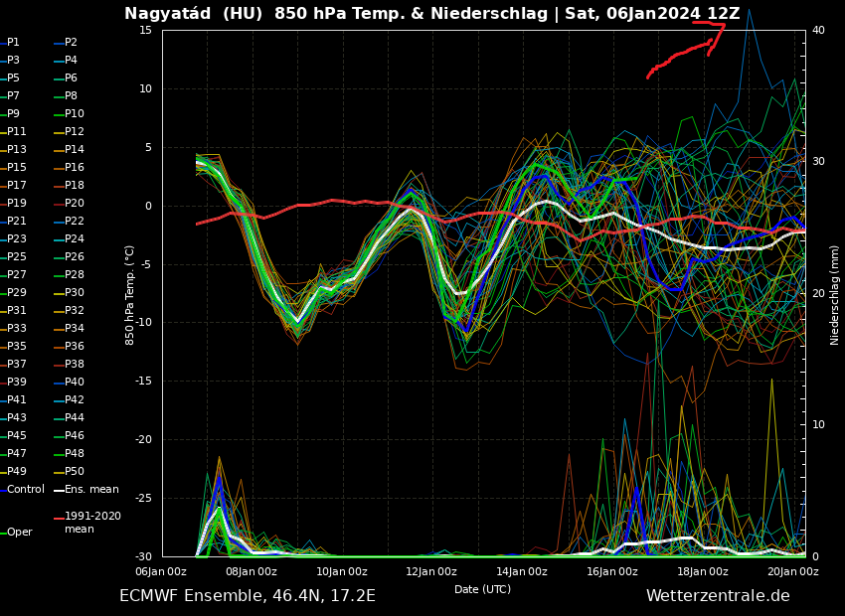Select the P38 legend entry
The width and height of the screenshot is (845, 616).
click(x=74, y=365)
